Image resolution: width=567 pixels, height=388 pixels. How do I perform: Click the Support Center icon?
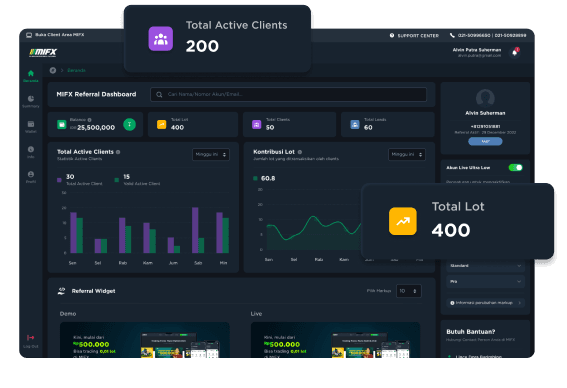tap(392, 35)
